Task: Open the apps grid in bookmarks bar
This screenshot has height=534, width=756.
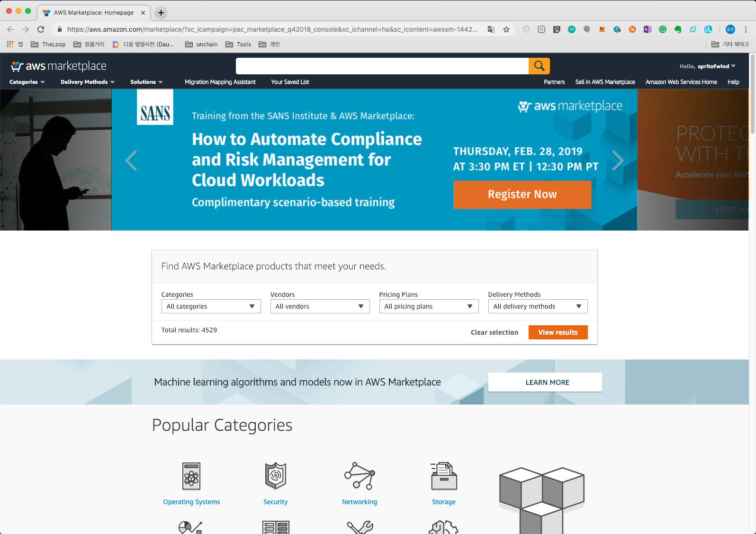Action: 10,44
